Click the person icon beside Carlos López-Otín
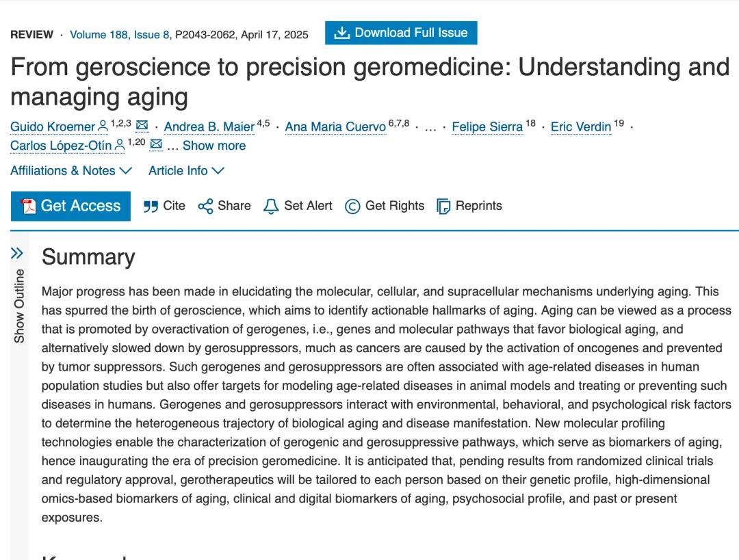Image resolution: width=739 pixels, height=560 pixels. (120, 145)
